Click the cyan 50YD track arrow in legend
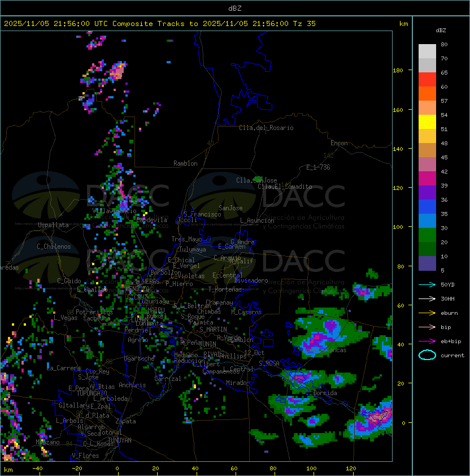 (x=427, y=285)
